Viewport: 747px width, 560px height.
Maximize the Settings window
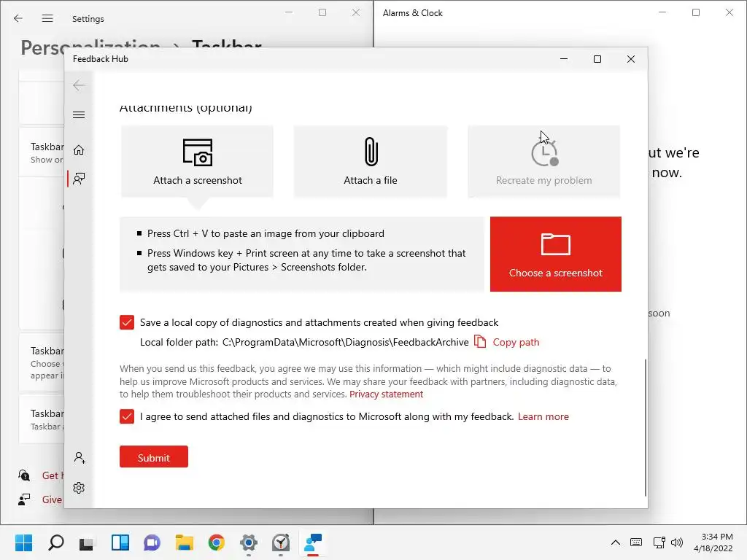[322, 13]
